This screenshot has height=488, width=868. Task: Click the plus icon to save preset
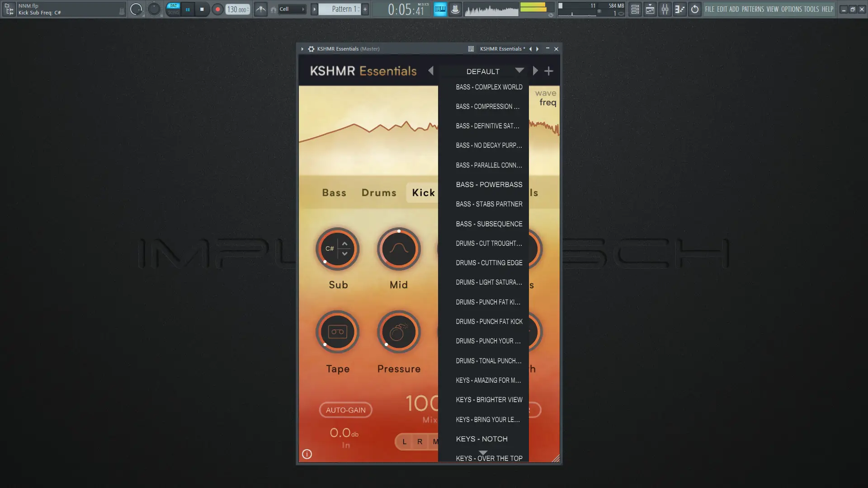548,71
